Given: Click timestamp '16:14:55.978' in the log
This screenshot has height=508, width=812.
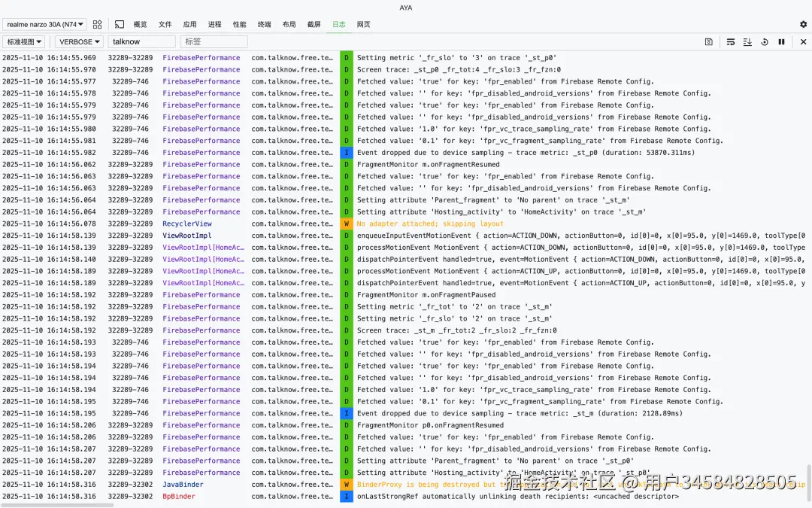Looking at the screenshot, I should 71,94.
